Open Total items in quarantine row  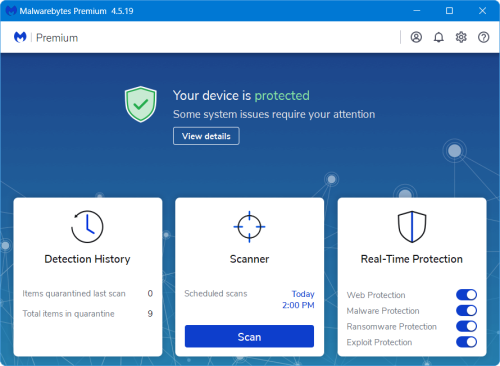pyautogui.click(x=87, y=314)
